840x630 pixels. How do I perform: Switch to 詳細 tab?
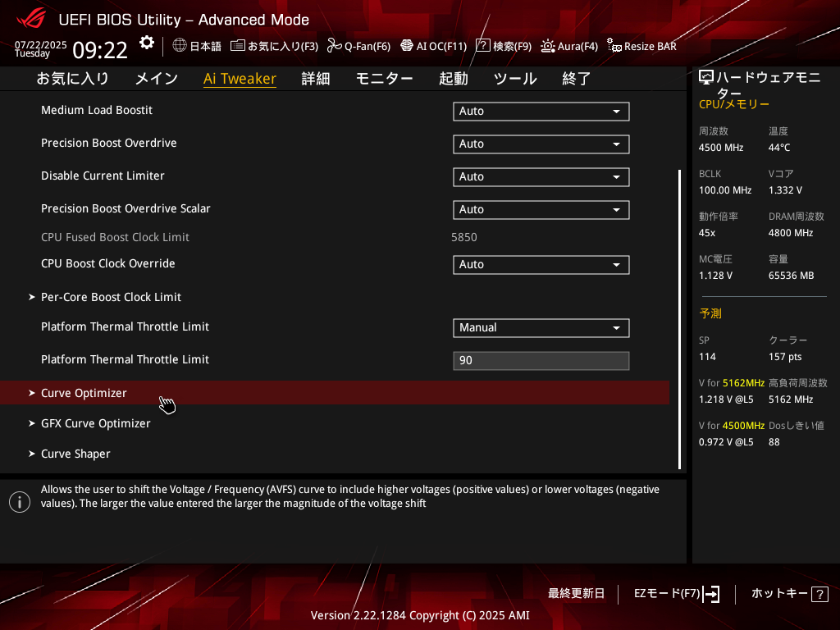point(316,79)
